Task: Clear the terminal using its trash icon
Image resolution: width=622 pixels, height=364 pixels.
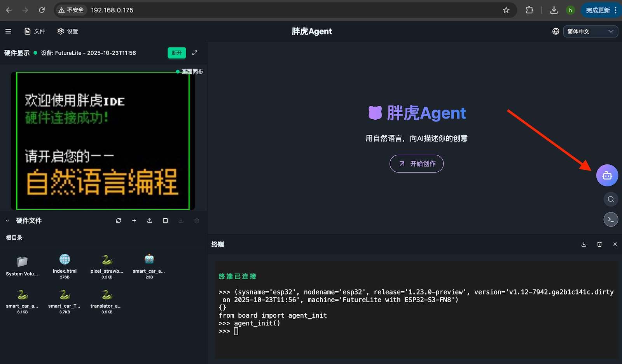Action: 599,244
